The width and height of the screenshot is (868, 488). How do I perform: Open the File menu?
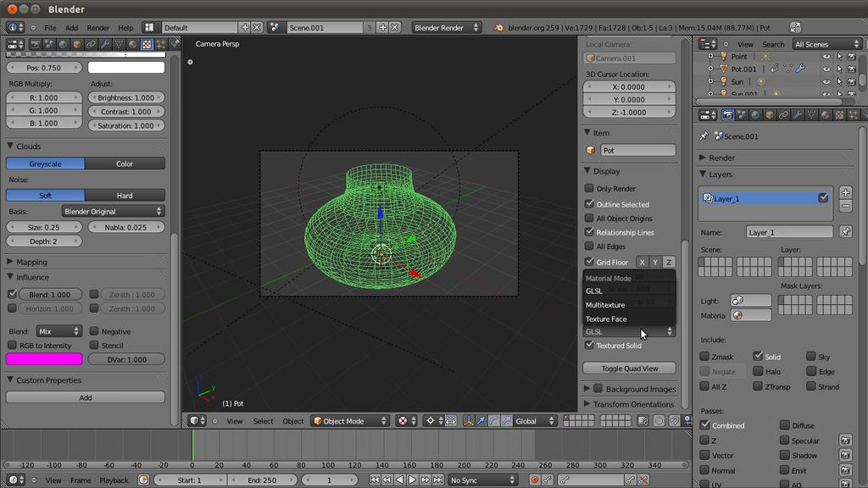tap(50, 28)
